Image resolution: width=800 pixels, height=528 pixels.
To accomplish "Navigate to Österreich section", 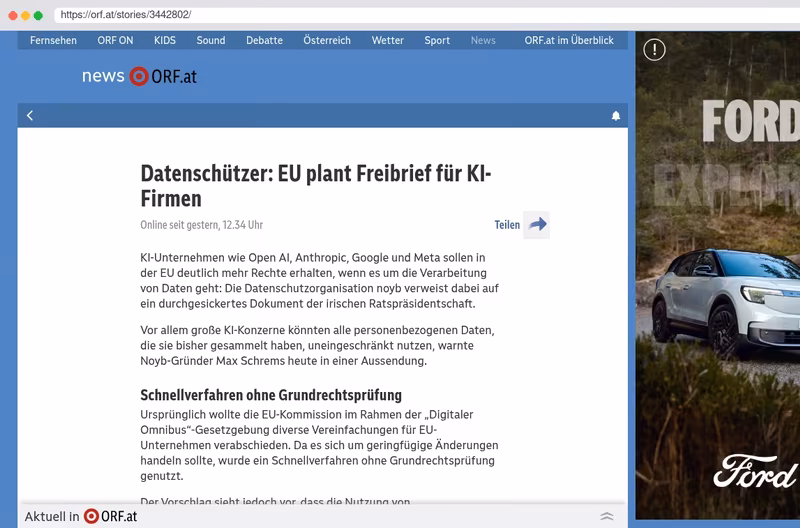I will tap(327, 40).
